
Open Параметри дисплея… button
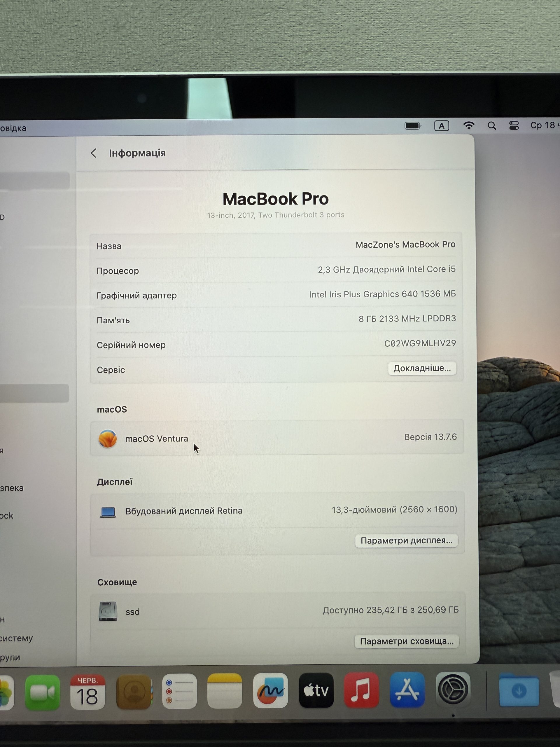(406, 540)
